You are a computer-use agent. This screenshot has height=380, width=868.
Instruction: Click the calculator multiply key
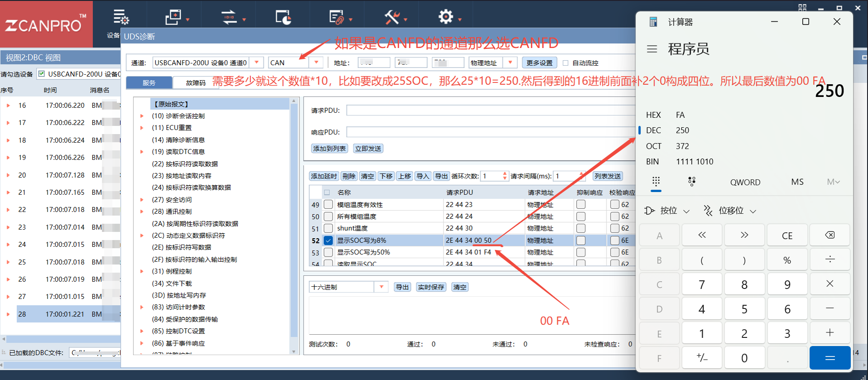[x=830, y=284]
